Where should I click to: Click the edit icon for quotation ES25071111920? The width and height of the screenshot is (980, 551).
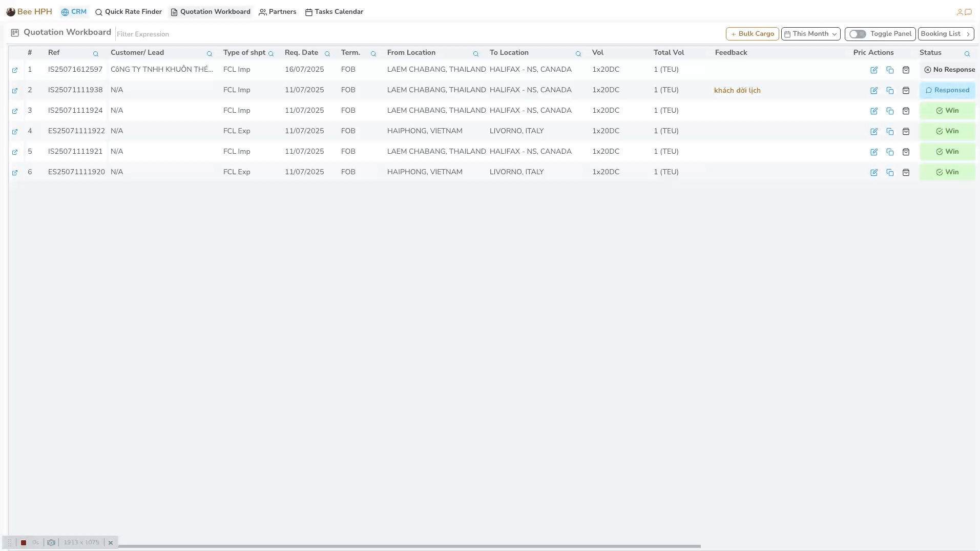874,173
